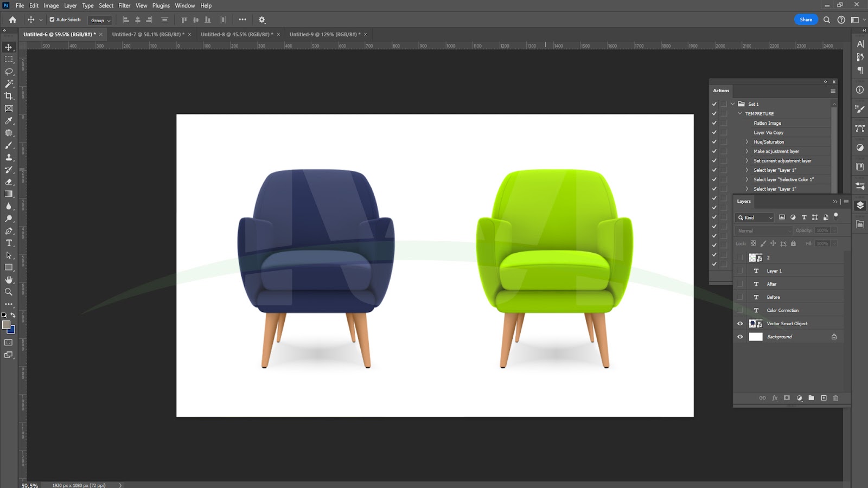Select the Blur tool
Screen dimensions: 868x488
pyautogui.click(x=9, y=206)
